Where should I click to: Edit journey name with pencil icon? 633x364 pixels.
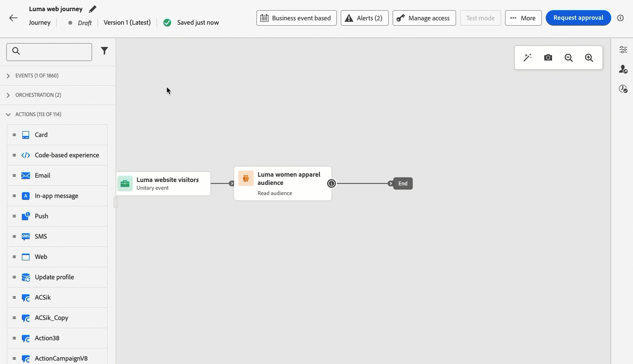tap(93, 9)
